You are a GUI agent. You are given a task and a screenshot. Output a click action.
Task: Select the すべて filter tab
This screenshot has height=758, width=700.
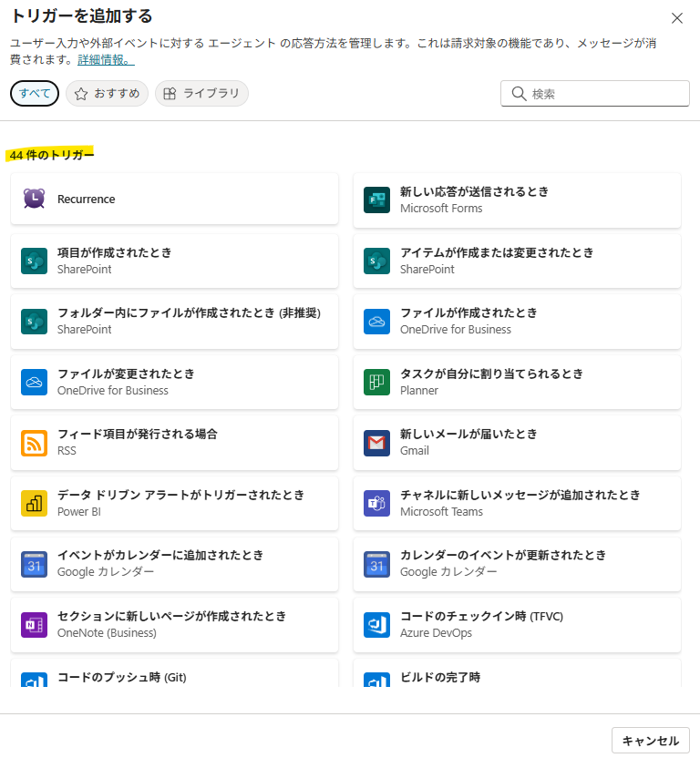tap(35, 93)
